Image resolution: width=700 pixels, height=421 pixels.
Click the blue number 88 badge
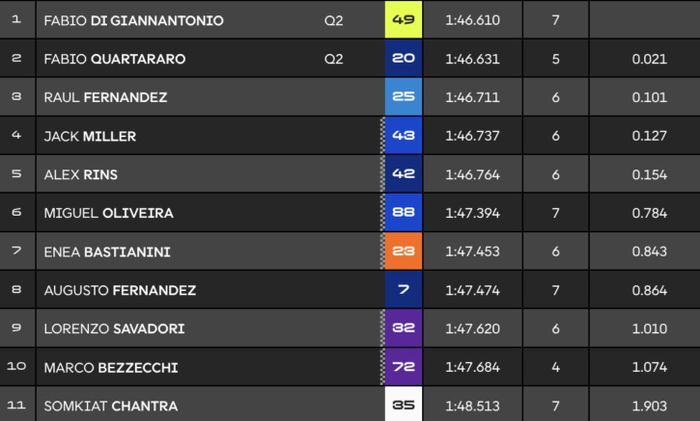(x=403, y=213)
